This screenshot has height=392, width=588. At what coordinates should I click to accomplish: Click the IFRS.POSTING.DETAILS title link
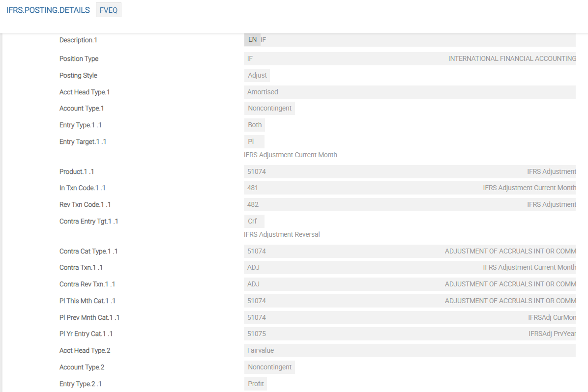click(x=48, y=10)
